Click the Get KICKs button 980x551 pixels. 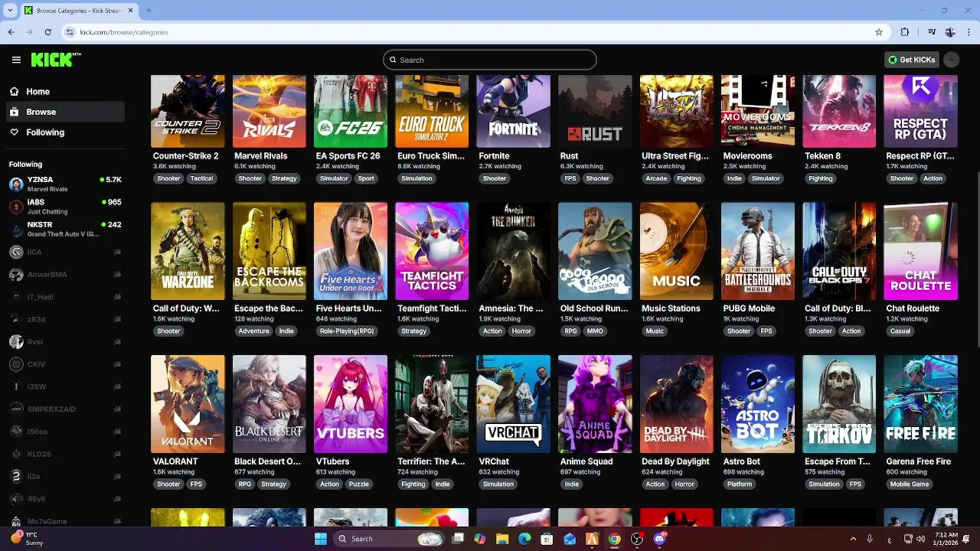(911, 60)
